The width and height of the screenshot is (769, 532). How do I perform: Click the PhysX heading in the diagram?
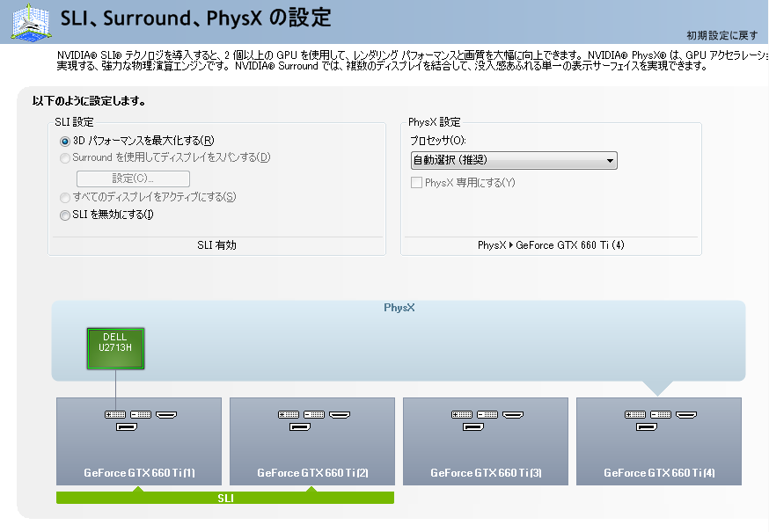click(x=399, y=308)
